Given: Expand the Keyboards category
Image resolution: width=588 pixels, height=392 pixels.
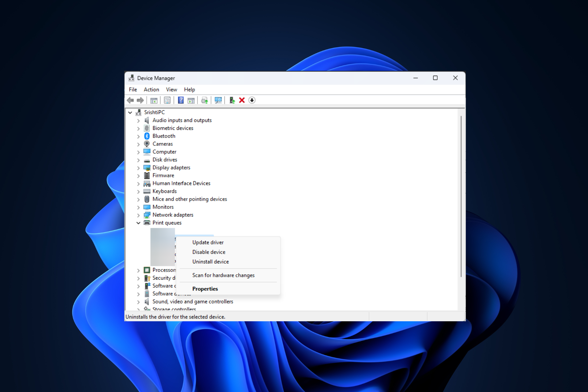Looking at the screenshot, I should point(138,192).
